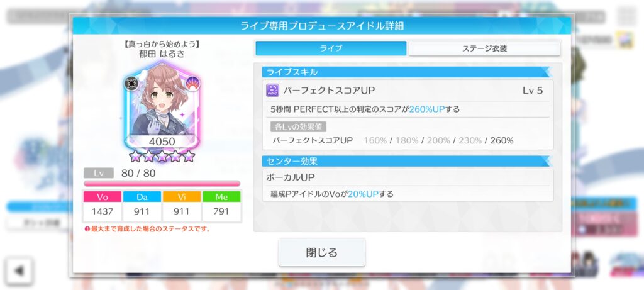The width and height of the screenshot is (644, 290).
Task: Open the blurred hamburger menu icon
Action: coord(626,16)
